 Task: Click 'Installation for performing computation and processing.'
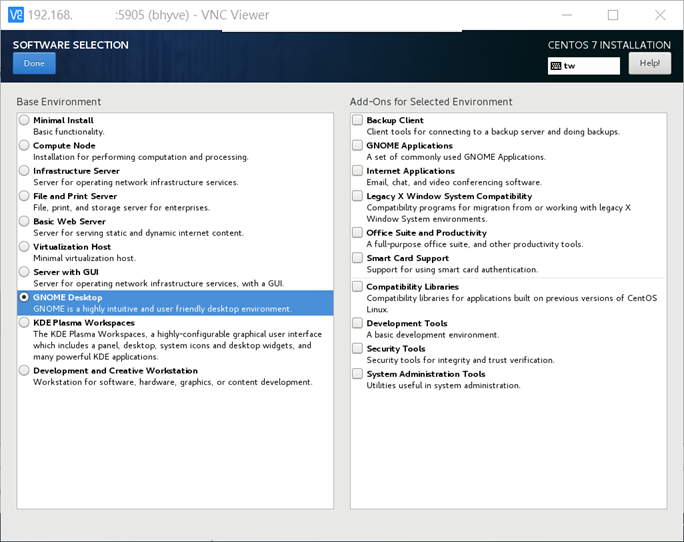pos(141,157)
